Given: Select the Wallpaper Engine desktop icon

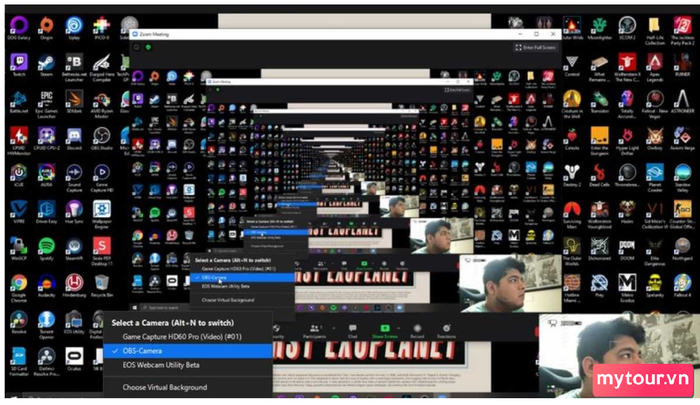Looking at the screenshot, I should click(102, 215).
